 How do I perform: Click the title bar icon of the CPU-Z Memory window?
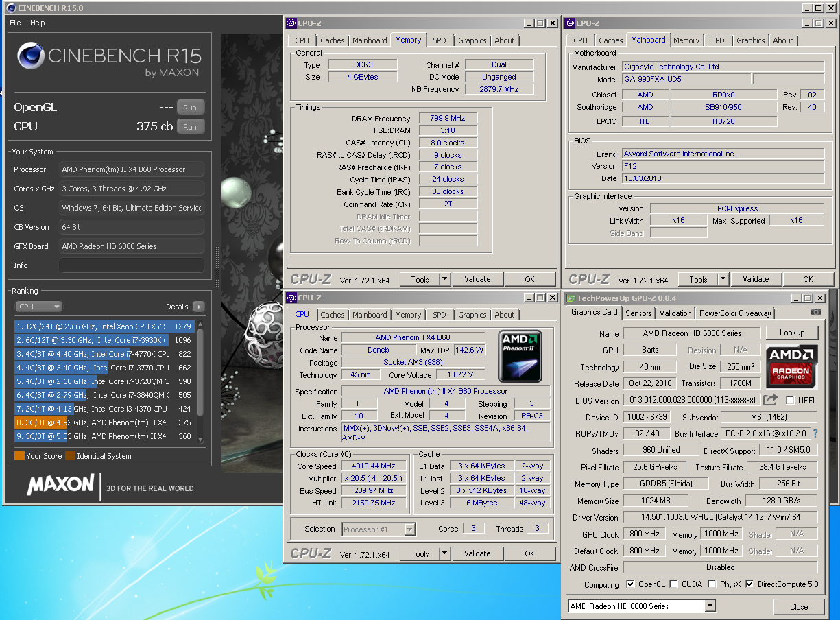pyautogui.click(x=291, y=23)
